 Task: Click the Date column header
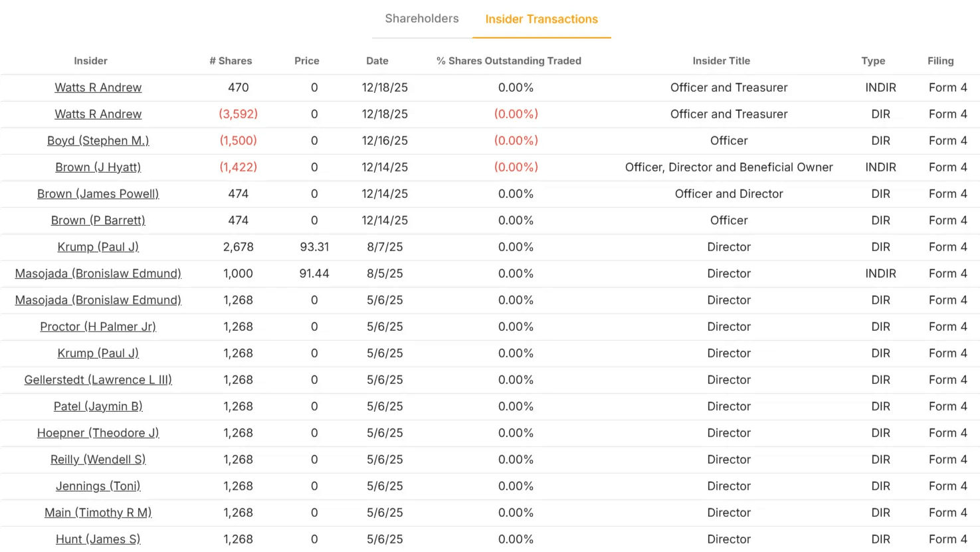coord(377,60)
